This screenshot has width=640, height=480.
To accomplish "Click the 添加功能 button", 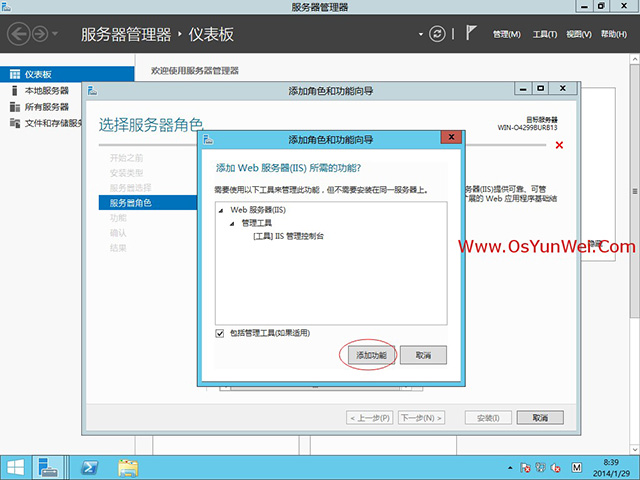I will pos(369,355).
